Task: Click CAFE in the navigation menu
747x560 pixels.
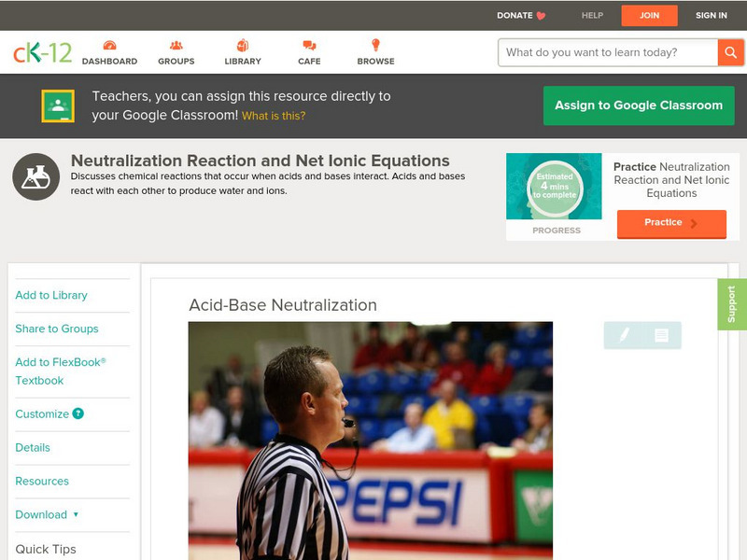Action: tap(309, 62)
